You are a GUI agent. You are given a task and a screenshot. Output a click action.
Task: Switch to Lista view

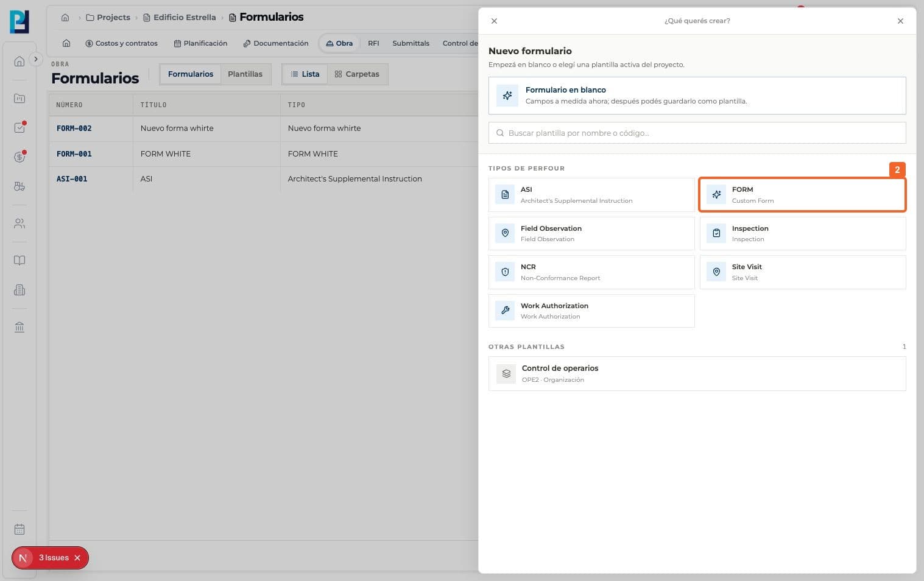click(x=305, y=74)
